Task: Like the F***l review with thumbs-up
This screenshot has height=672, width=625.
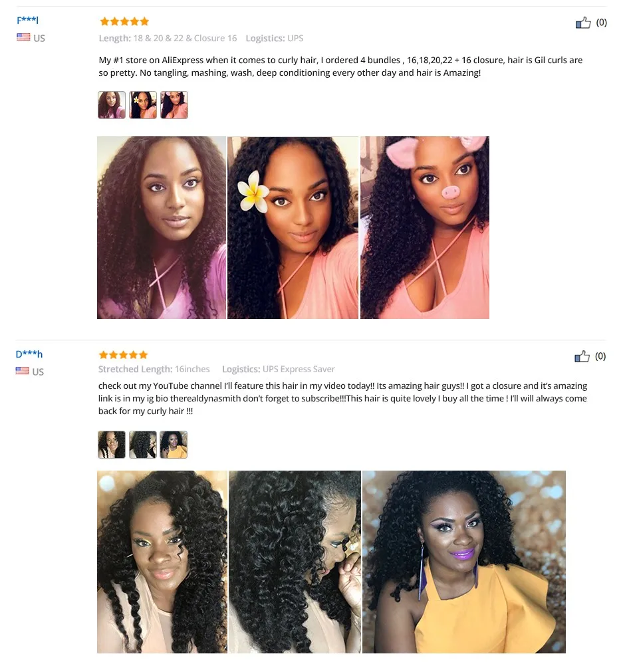Action: click(582, 23)
